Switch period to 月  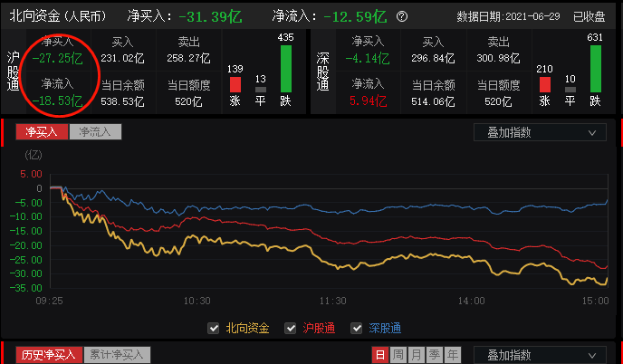point(416,355)
